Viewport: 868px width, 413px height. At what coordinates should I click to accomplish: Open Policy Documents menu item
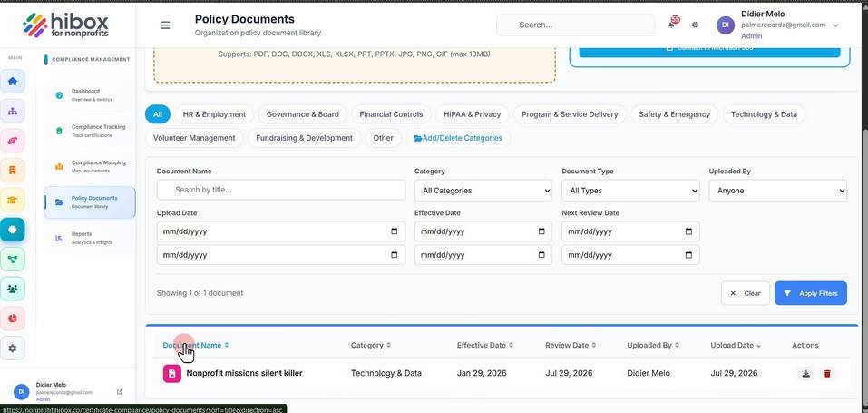(x=90, y=202)
